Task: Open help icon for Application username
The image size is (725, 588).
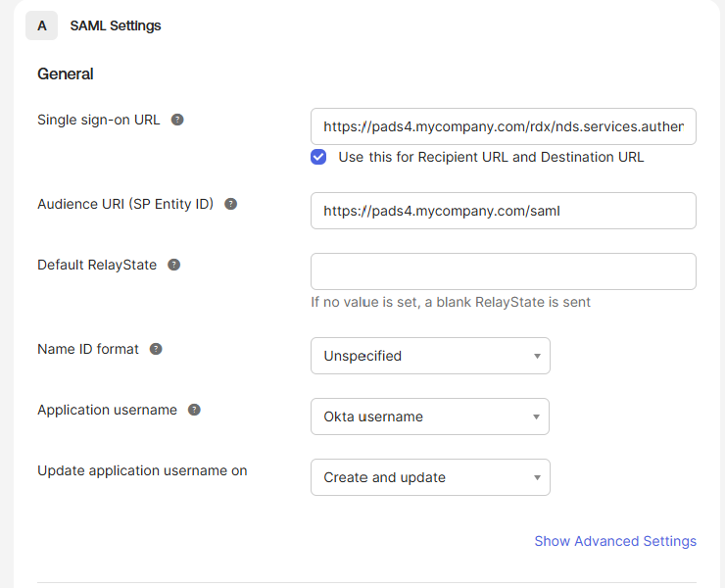Action: [194, 410]
